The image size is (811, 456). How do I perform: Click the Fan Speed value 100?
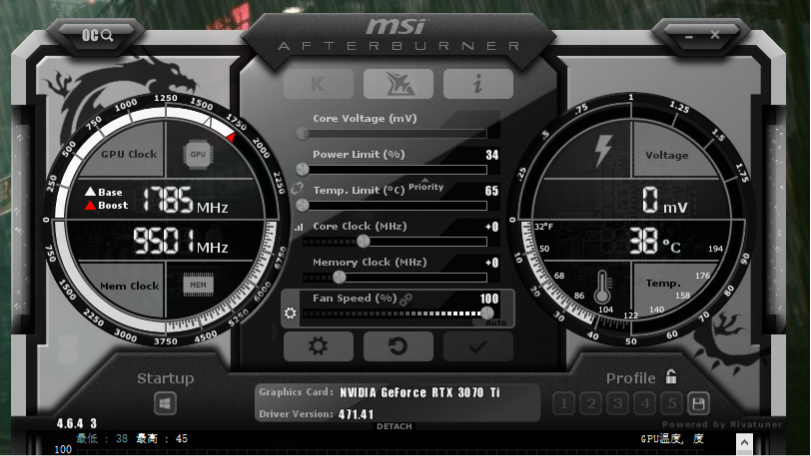point(489,298)
